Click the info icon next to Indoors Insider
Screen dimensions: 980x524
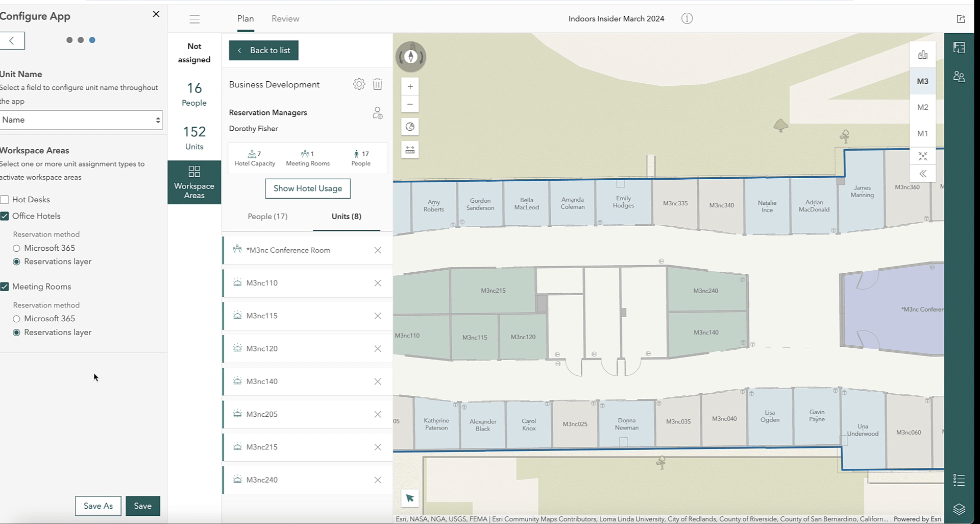coord(687,18)
